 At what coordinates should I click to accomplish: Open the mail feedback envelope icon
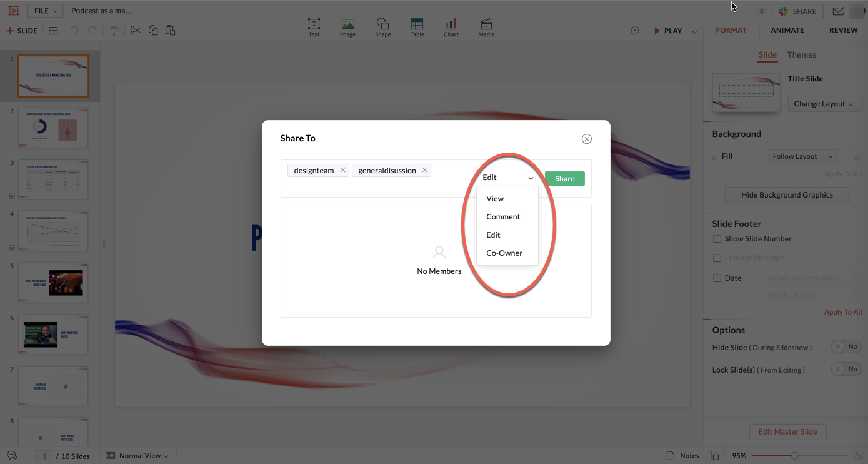pyautogui.click(x=838, y=11)
